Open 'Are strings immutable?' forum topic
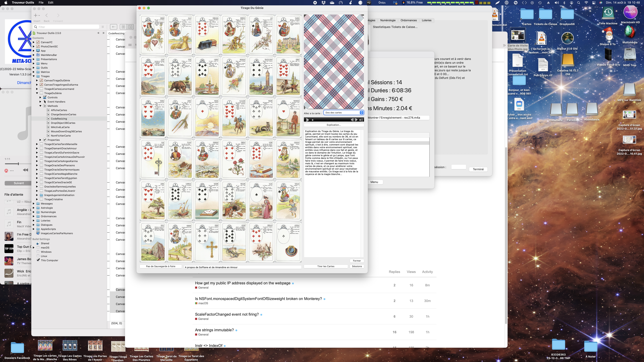The width and height of the screenshot is (644, 362). [x=214, y=330]
